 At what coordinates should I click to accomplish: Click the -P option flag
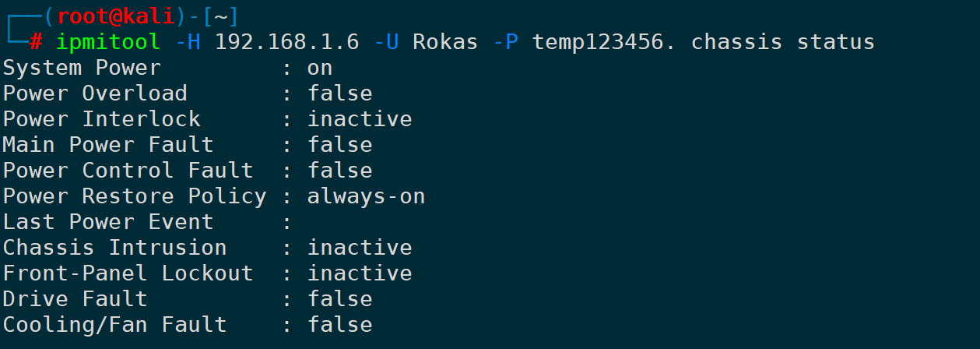click(505, 42)
